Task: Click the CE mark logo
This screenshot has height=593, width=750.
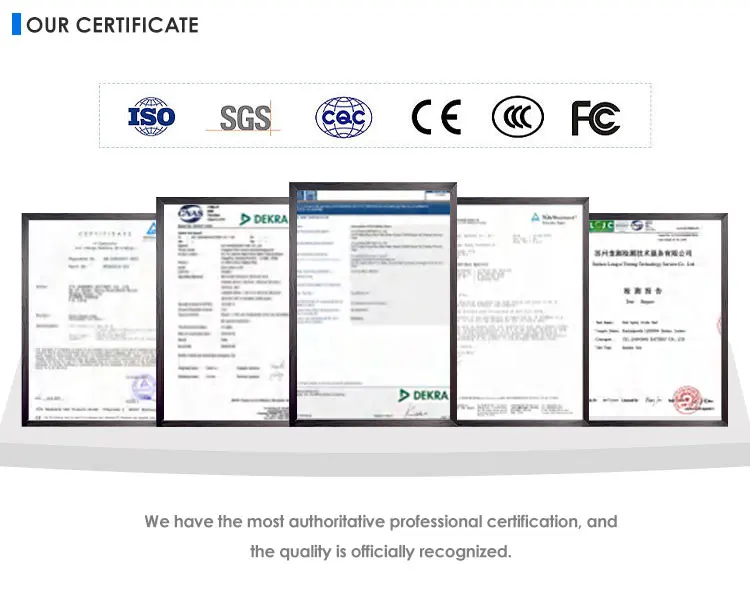Action: pyautogui.click(x=436, y=117)
